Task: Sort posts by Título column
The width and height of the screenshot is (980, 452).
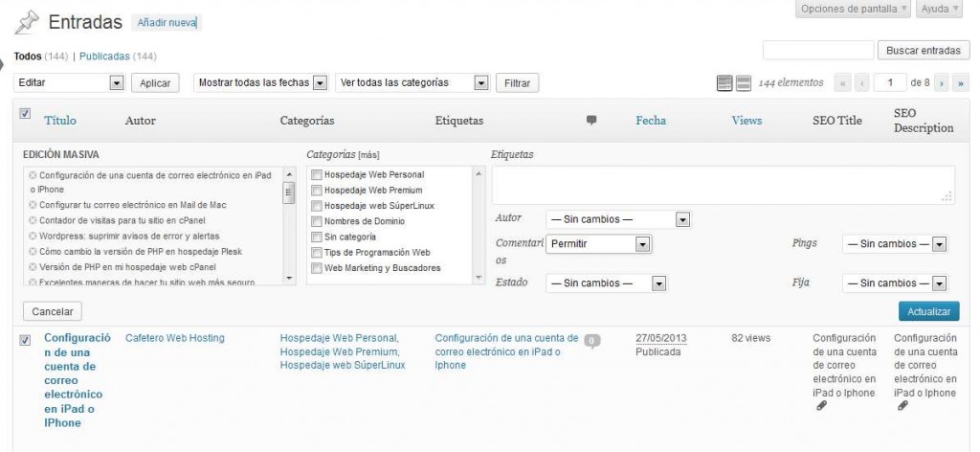Action: 60,121
